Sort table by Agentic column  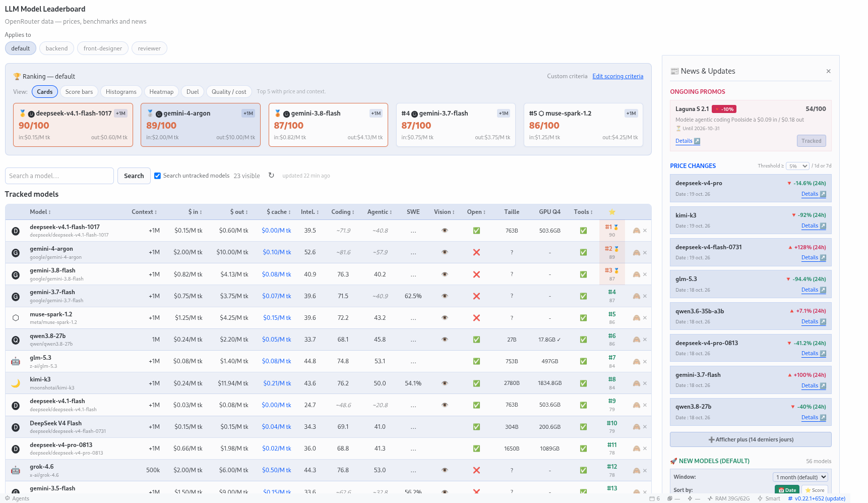(x=380, y=212)
